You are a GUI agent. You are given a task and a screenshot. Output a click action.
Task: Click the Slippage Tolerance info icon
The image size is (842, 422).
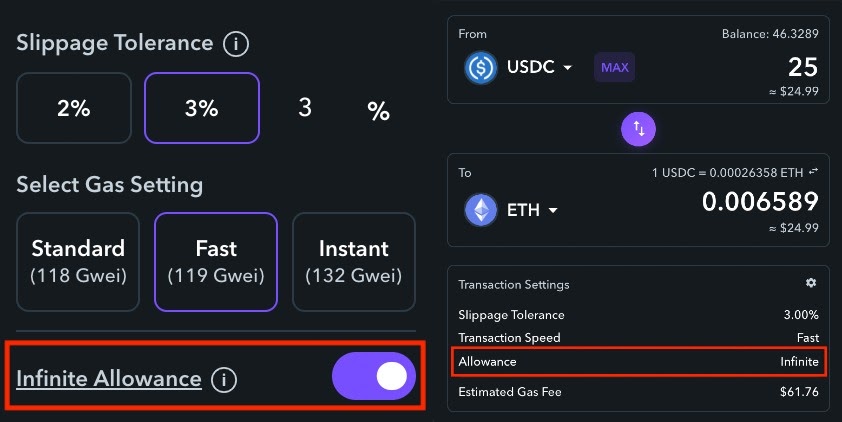[x=236, y=43]
